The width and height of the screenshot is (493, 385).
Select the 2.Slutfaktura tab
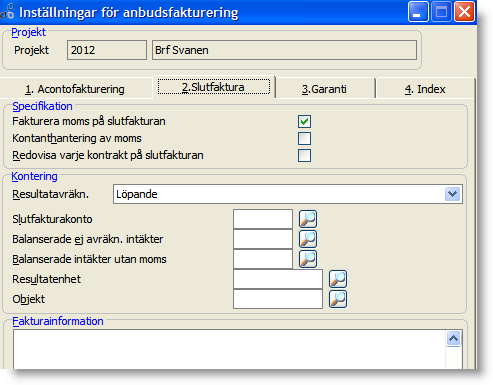pos(214,87)
